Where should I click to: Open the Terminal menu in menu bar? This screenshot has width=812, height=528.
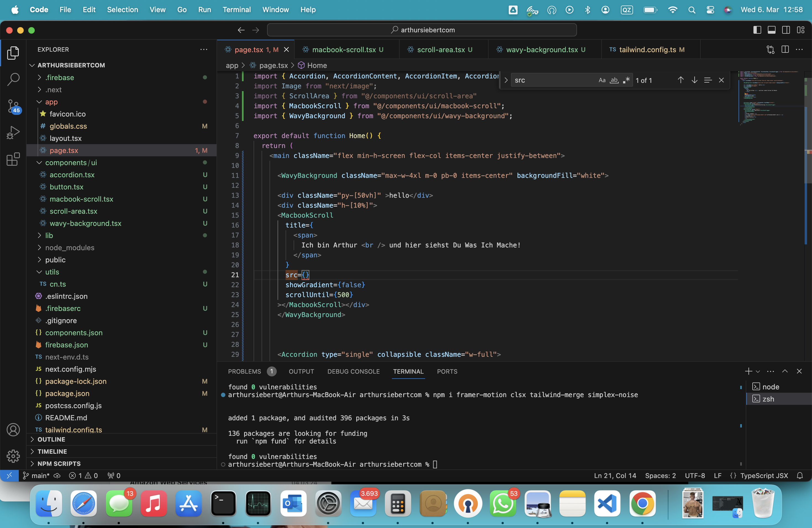(236, 10)
